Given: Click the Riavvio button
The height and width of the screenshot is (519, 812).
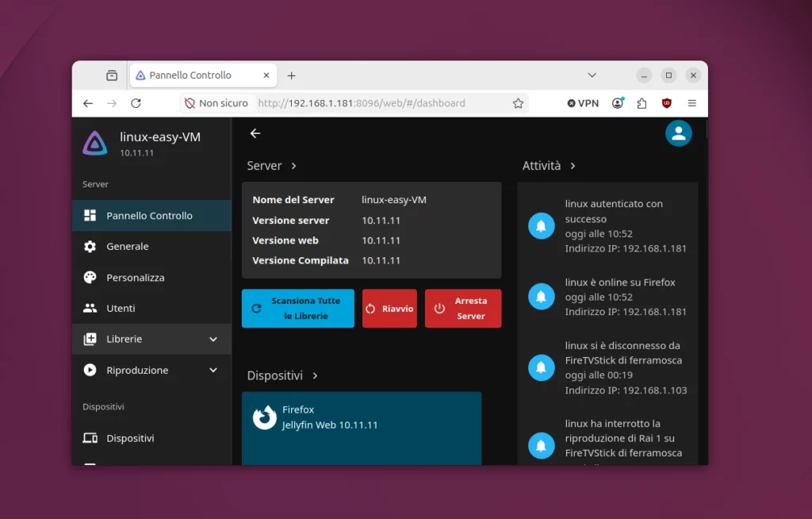Looking at the screenshot, I should 389,309.
